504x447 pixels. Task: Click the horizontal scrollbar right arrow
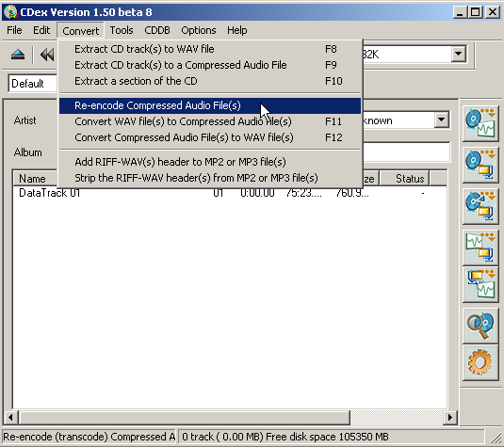[x=450, y=418]
